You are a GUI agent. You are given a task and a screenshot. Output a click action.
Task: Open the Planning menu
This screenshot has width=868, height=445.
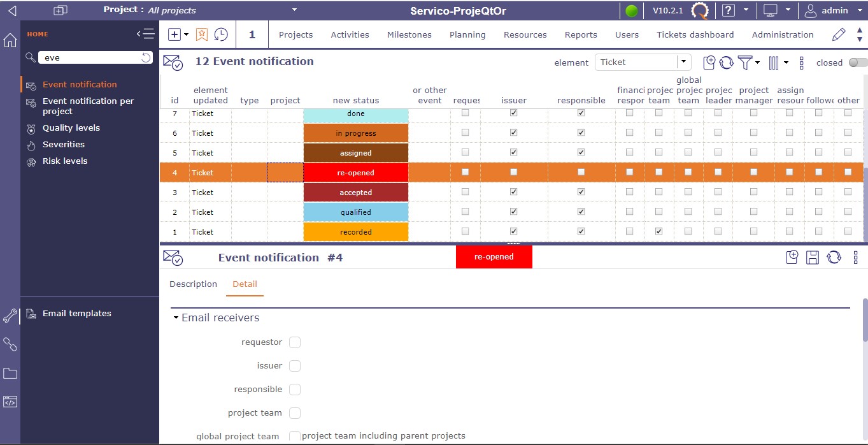(467, 34)
